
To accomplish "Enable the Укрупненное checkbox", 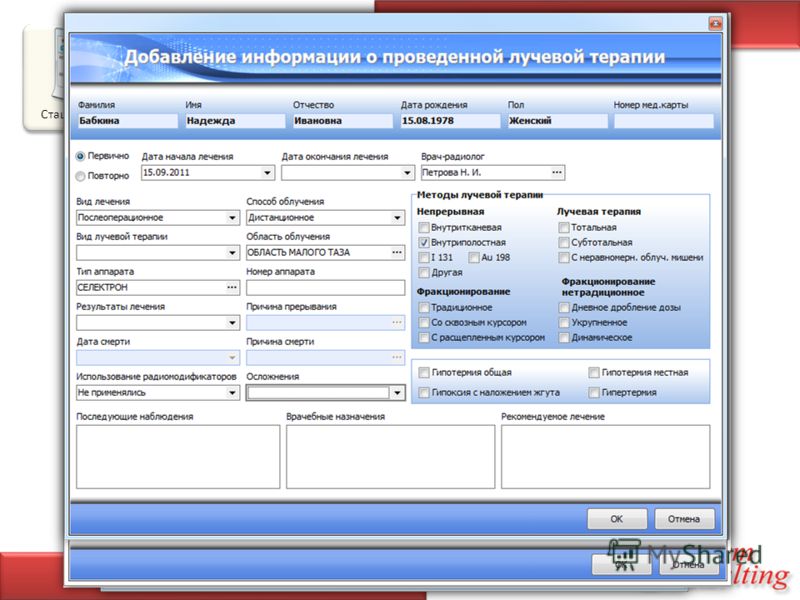I will [564, 322].
